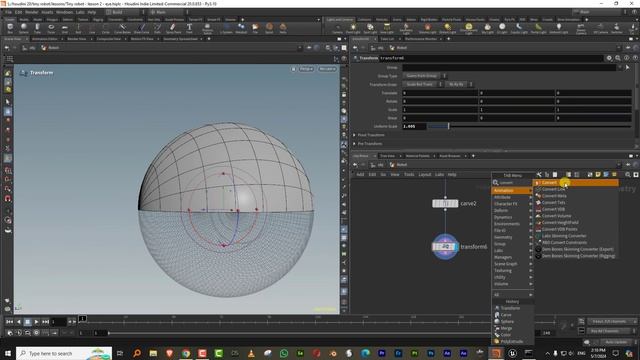Expand the Attribute category in Tab menu
The width and height of the screenshot is (640, 360).
[513, 197]
